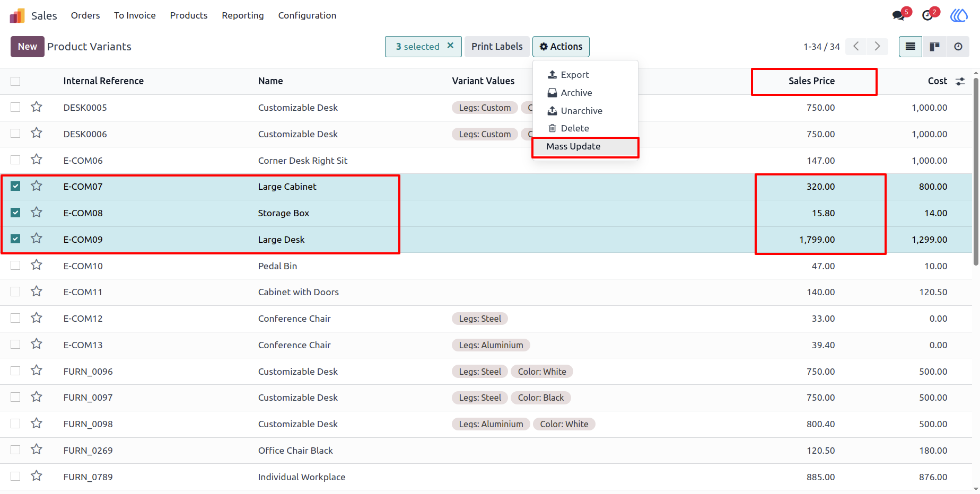Clear the 3 selected records
This screenshot has width=980, height=494.
(450, 46)
